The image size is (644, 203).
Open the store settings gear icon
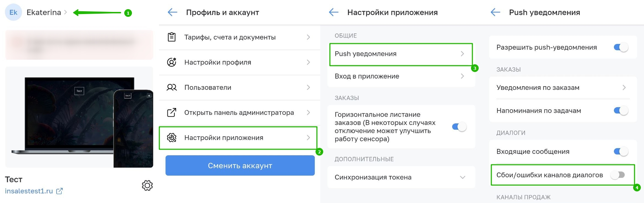pyautogui.click(x=147, y=185)
